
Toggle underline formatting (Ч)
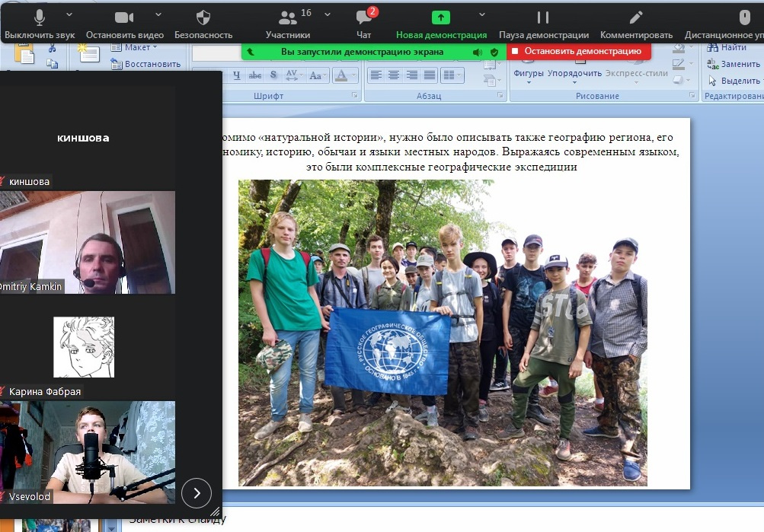tap(236, 75)
